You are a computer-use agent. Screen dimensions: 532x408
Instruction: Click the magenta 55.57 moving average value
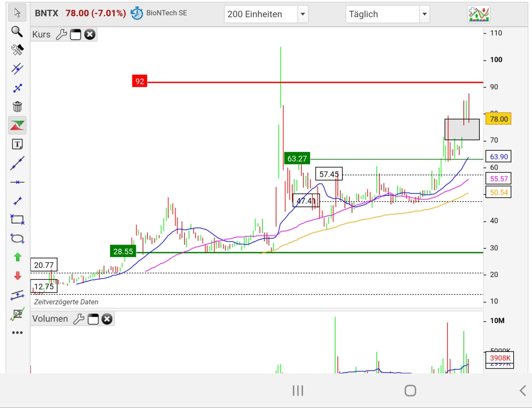point(498,179)
